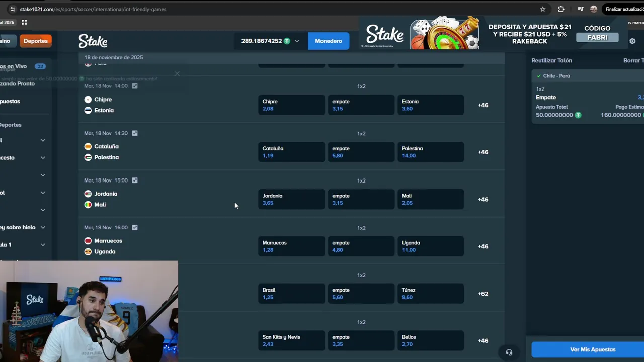Show +46 more markets for Cataluña vs Palestina
Image resolution: width=644 pixels, height=362 pixels.
tap(483, 152)
